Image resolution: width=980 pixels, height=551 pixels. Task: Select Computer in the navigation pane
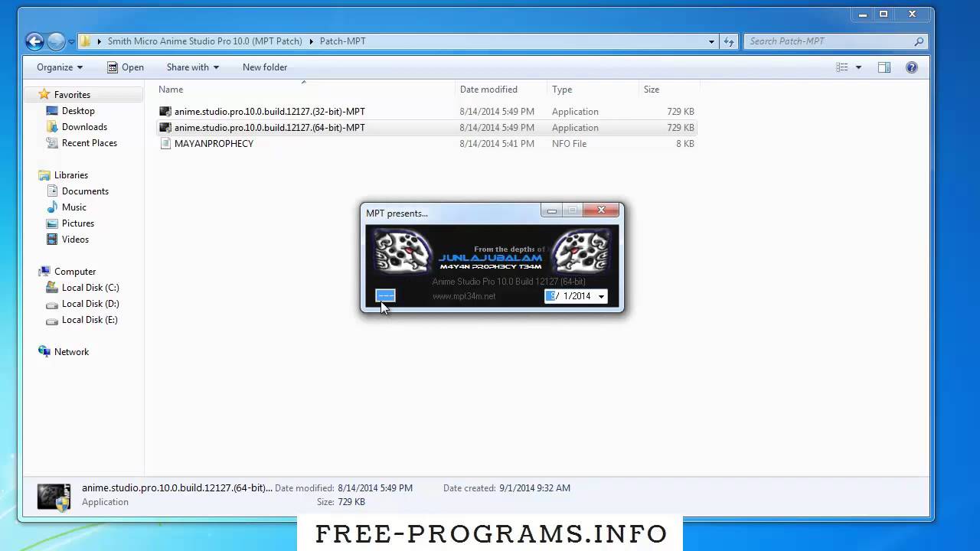75,272
